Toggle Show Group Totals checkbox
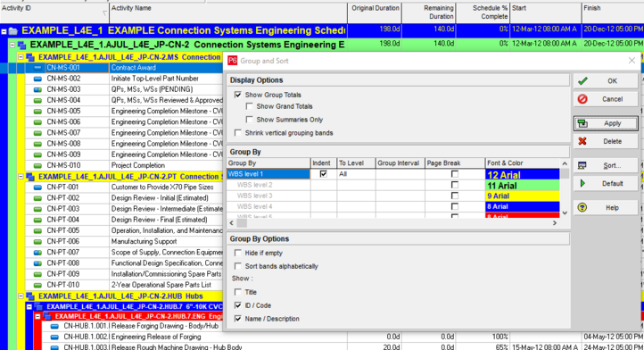 [x=238, y=95]
